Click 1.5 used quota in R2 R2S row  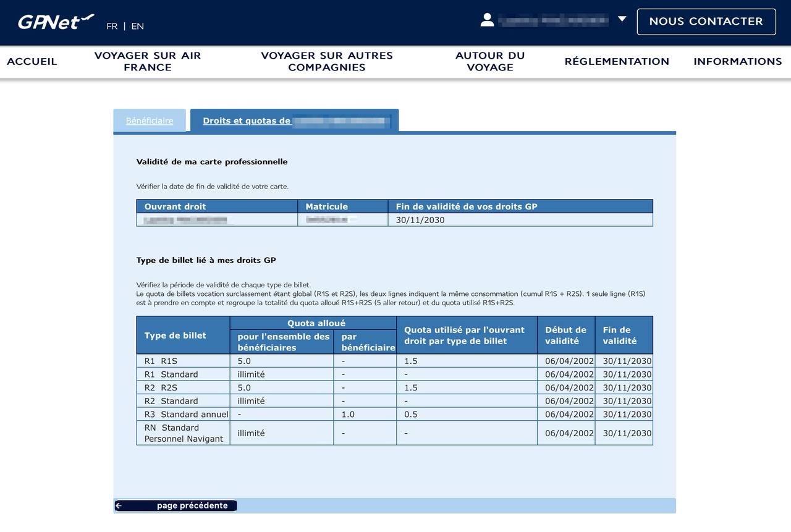point(411,387)
